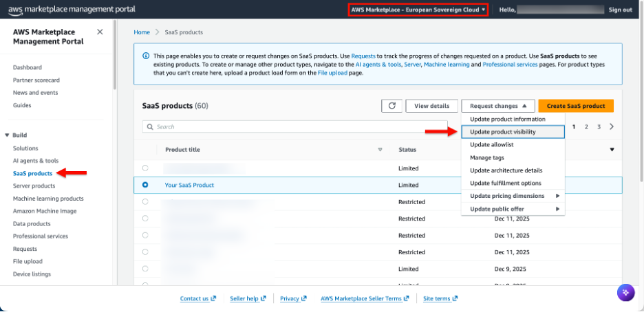Expand Update pricing dimensions submenu

pos(513,196)
